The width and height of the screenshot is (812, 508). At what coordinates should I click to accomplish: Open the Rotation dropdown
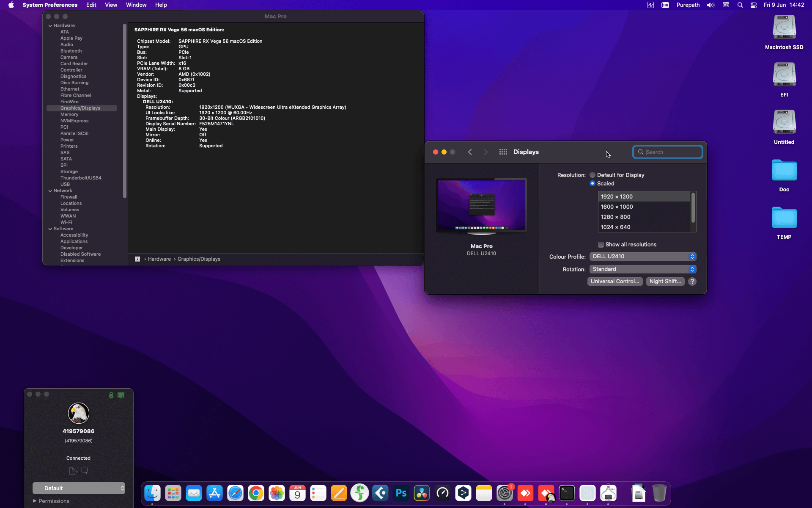coord(643,269)
